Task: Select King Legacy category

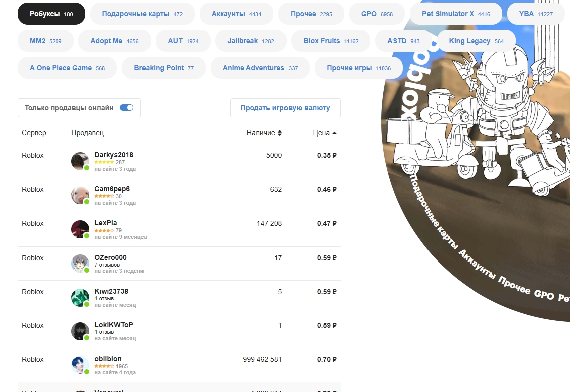Action: (x=476, y=41)
